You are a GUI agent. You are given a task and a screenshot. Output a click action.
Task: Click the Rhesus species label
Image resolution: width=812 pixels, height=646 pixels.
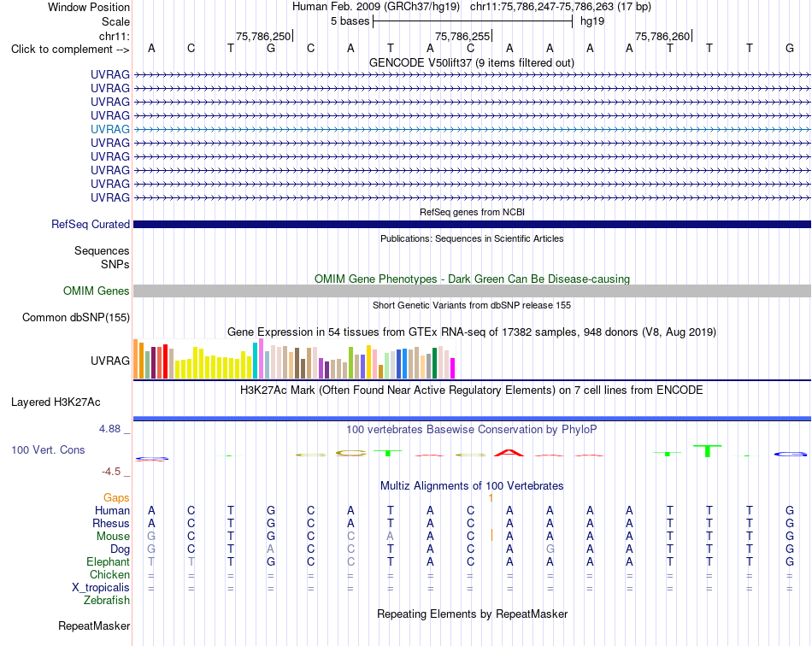(111, 523)
